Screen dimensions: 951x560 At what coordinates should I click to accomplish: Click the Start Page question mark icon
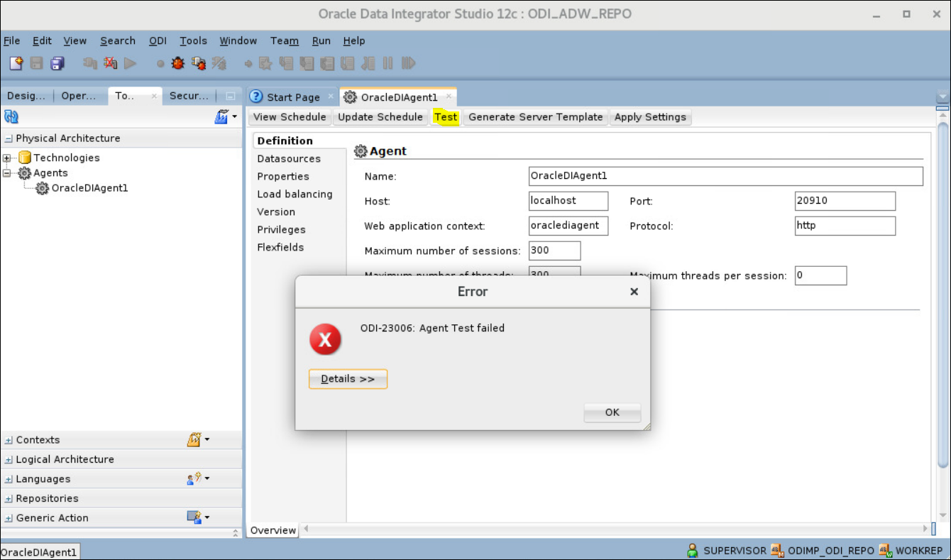pyautogui.click(x=257, y=97)
